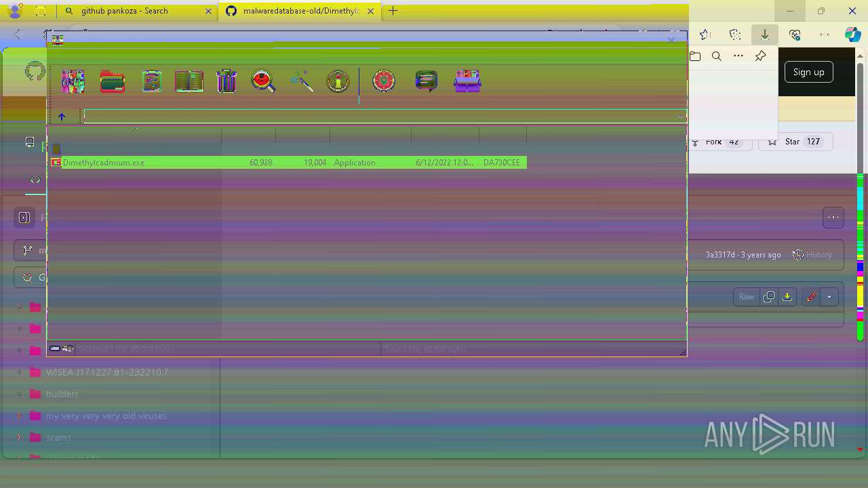Open Edge profile avatar
This screenshot has width=868, height=488.
[x=15, y=11]
